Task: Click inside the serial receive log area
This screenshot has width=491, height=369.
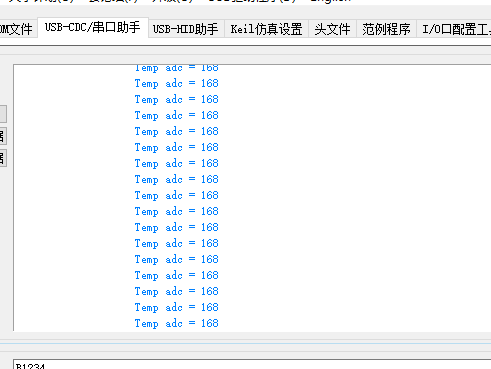Action: pos(252,198)
